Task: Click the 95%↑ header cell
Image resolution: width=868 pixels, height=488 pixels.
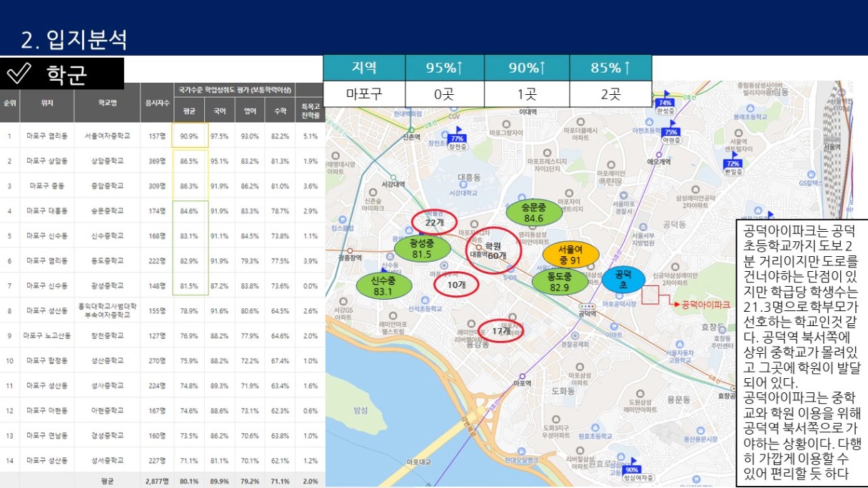Action: [445, 68]
